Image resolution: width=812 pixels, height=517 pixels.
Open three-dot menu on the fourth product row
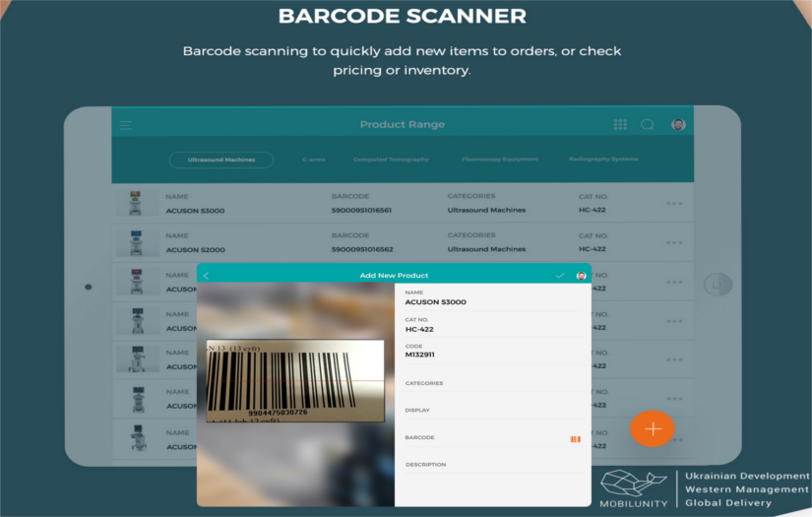tap(674, 321)
